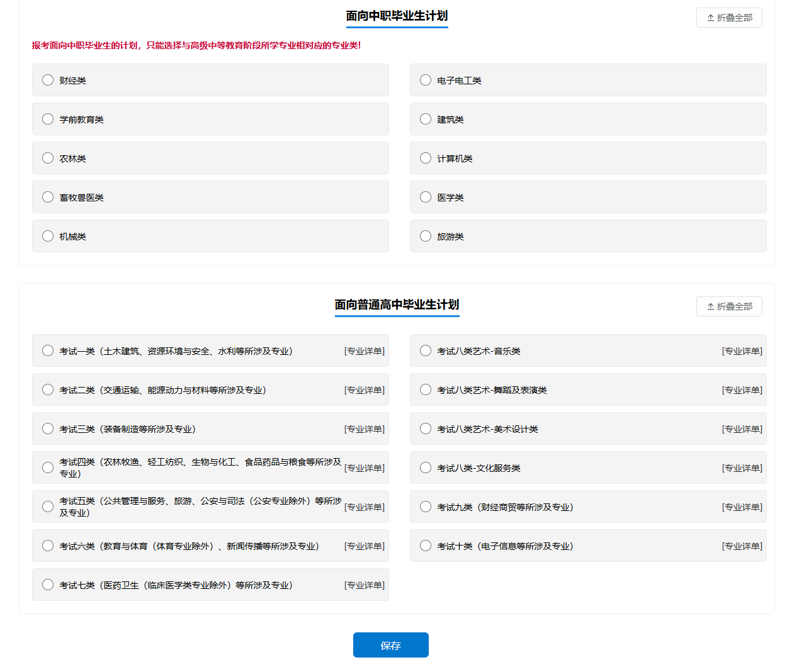Select 考试十类 电子信息 option
Viewport: 792px width, 672px height.
pyautogui.click(x=426, y=546)
